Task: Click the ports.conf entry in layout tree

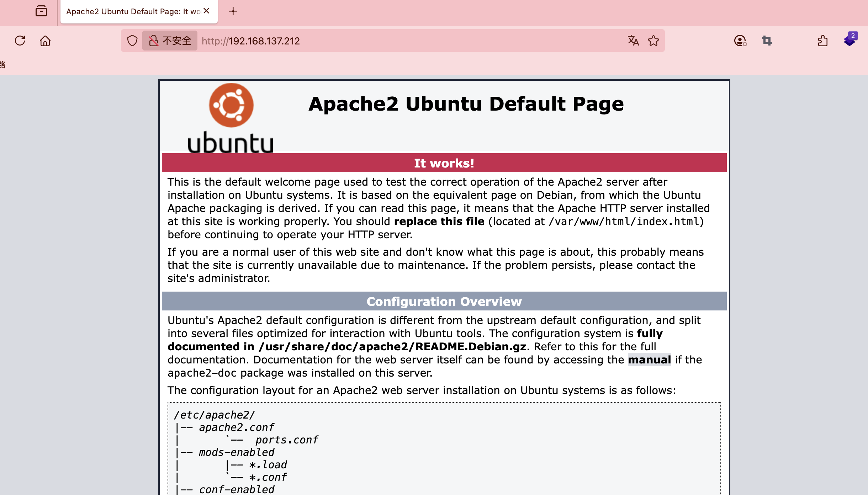Action: [287, 440]
